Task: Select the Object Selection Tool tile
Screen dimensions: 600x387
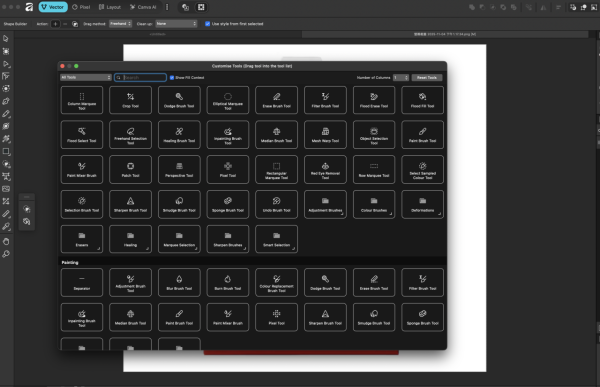Action: point(374,135)
